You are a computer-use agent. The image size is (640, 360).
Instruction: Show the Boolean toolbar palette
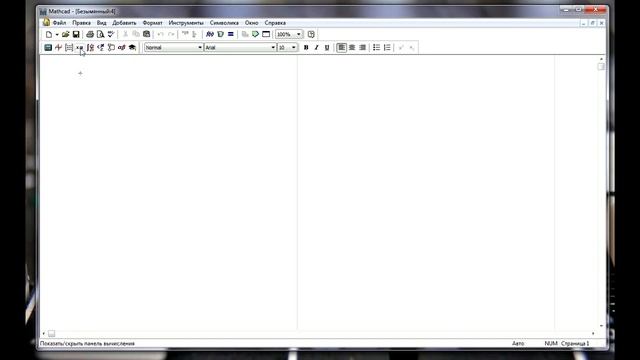click(x=101, y=47)
